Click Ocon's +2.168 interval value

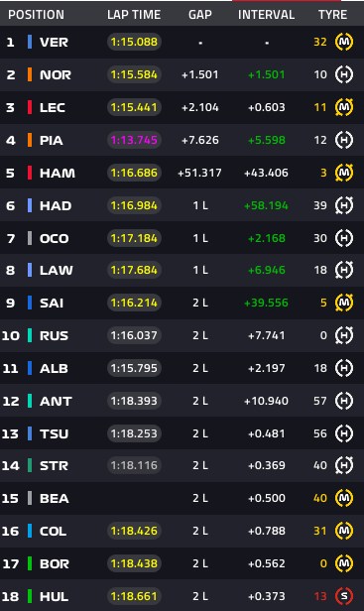[267, 238]
